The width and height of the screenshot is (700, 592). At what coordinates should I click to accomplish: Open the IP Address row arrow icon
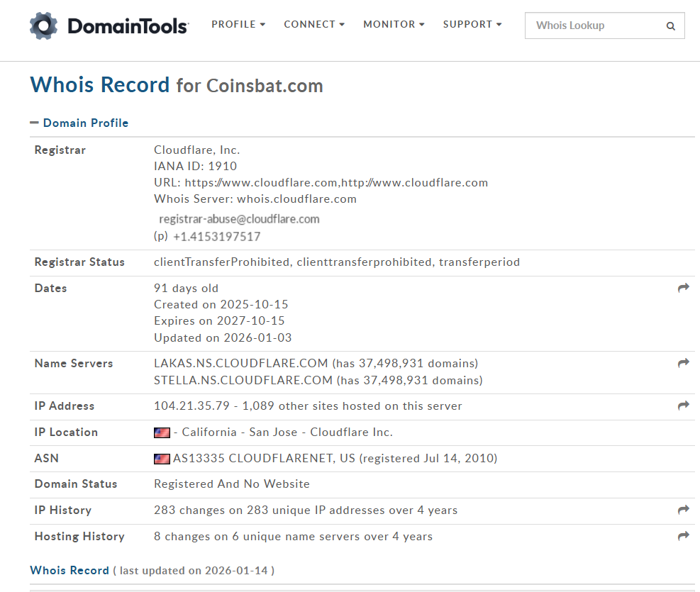[x=683, y=406]
